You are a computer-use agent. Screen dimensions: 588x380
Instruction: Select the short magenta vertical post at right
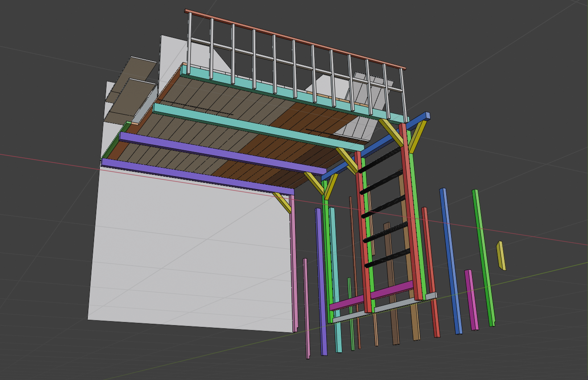click(x=471, y=300)
